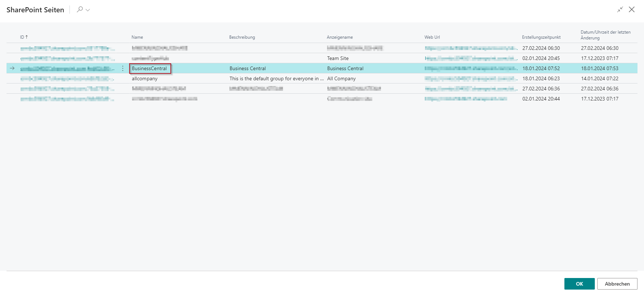Image resolution: width=644 pixels, height=295 pixels.
Task: Click the Anzeigename column header
Action: point(340,37)
